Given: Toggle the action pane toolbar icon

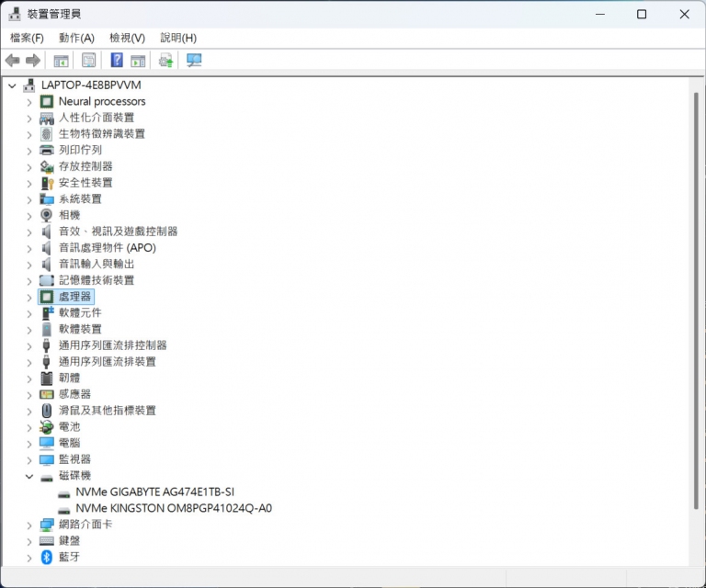Looking at the screenshot, I should (138, 61).
